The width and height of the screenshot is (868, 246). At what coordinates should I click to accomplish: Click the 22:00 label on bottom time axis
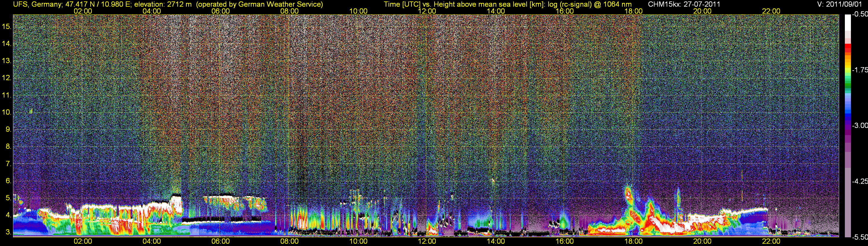[771, 241]
